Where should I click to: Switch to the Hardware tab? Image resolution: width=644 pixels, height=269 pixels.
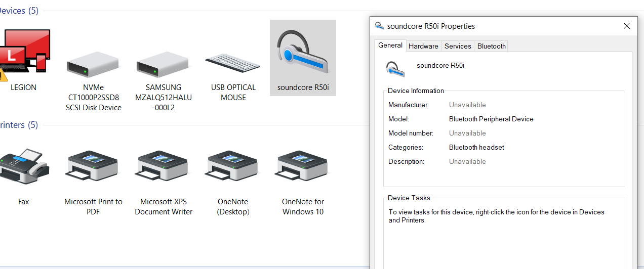423,46
